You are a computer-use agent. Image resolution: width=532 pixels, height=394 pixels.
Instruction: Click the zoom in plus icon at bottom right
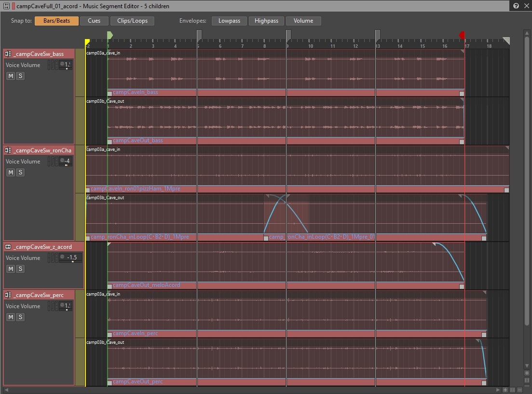pyautogui.click(x=505, y=390)
